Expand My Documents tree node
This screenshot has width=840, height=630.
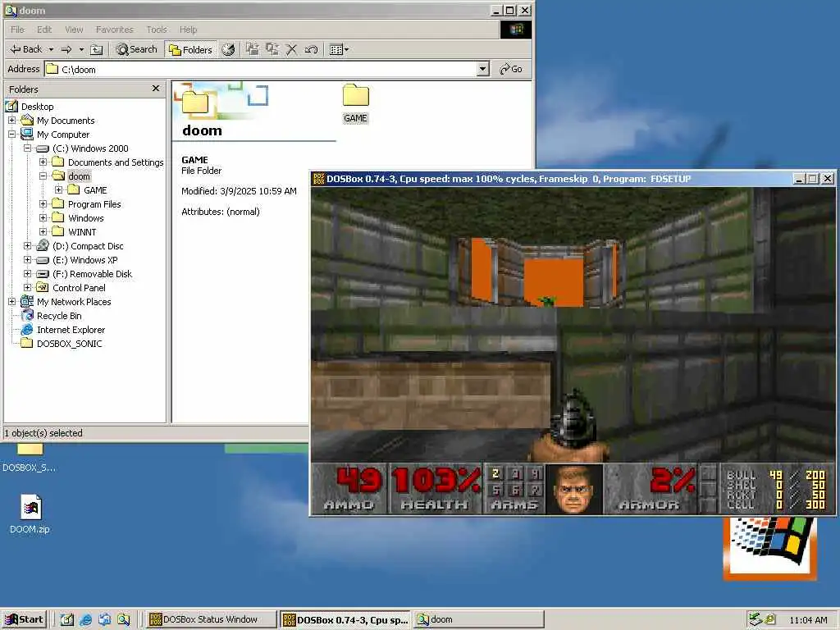(11, 120)
